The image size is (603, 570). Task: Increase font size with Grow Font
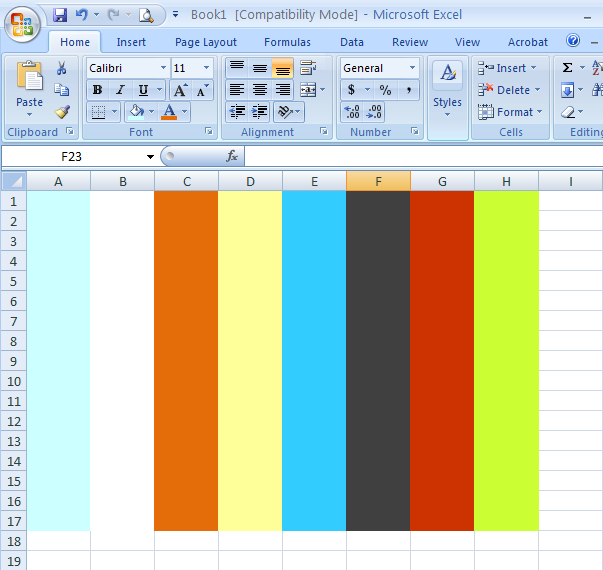point(180,90)
